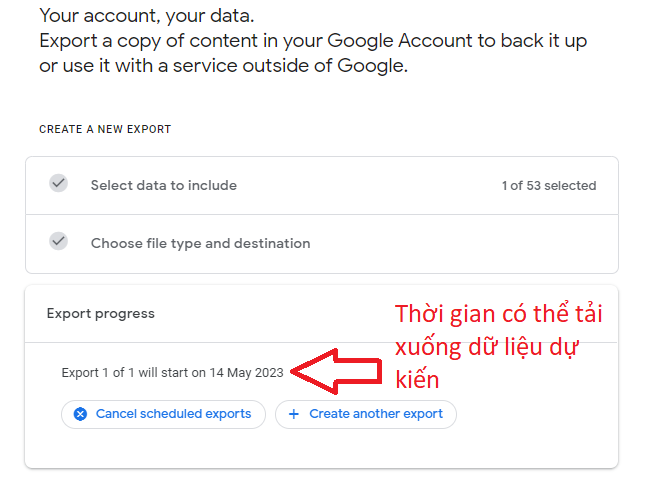The height and width of the screenshot is (486, 651).
Task: Create another export
Action: 366,414
